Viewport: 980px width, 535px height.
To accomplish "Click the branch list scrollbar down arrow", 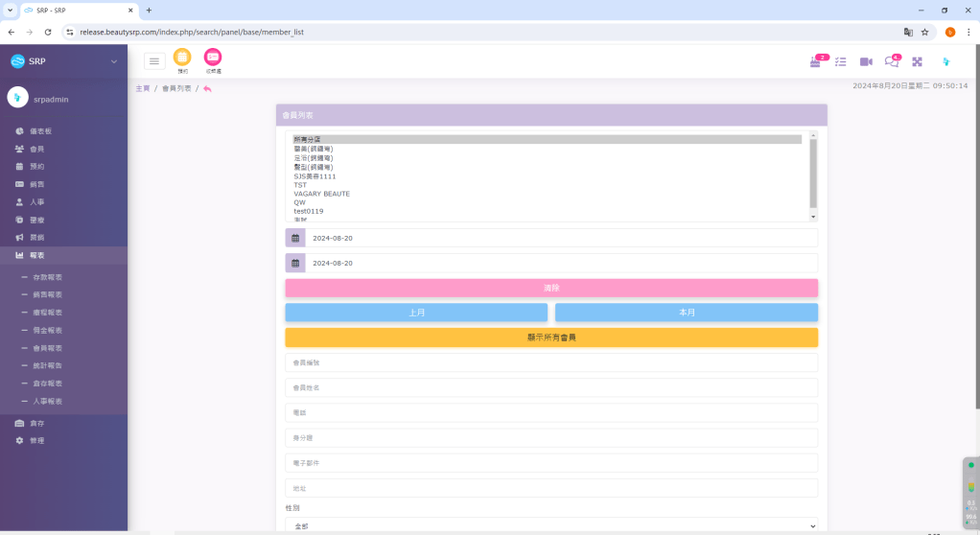I will [813, 218].
